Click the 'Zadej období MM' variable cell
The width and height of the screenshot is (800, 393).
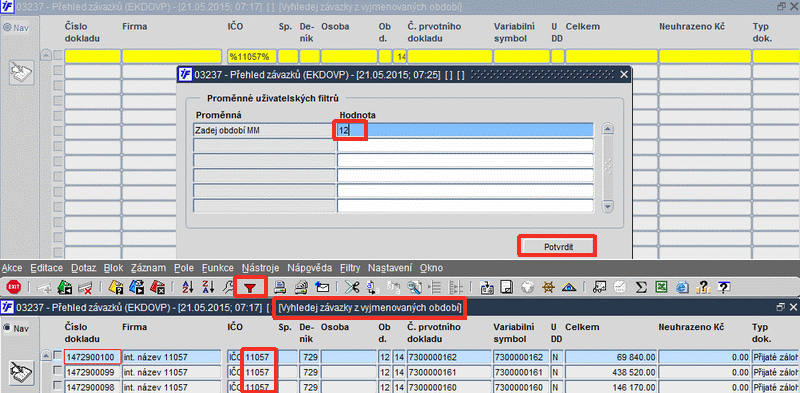[x=264, y=130]
